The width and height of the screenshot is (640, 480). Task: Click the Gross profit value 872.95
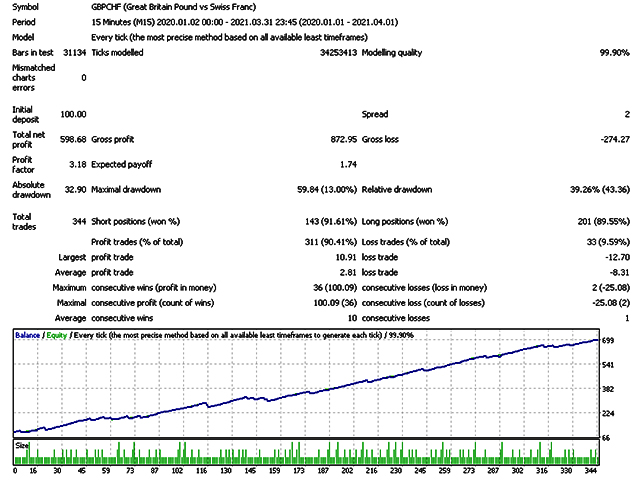344,140
